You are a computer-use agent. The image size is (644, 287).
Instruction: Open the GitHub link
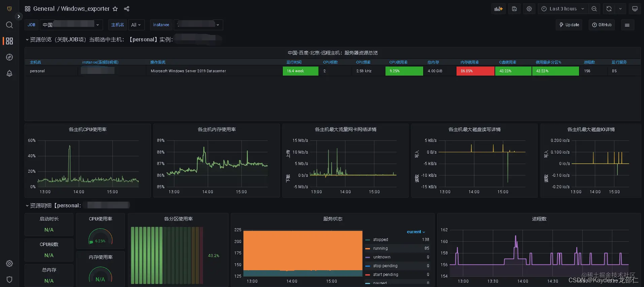pyautogui.click(x=602, y=25)
